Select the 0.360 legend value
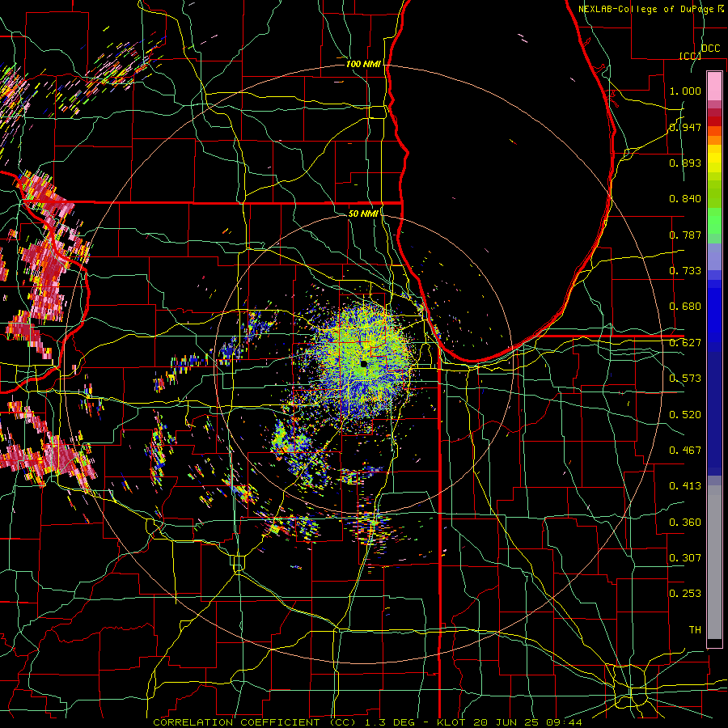728x728 pixels. click(685, 523)
